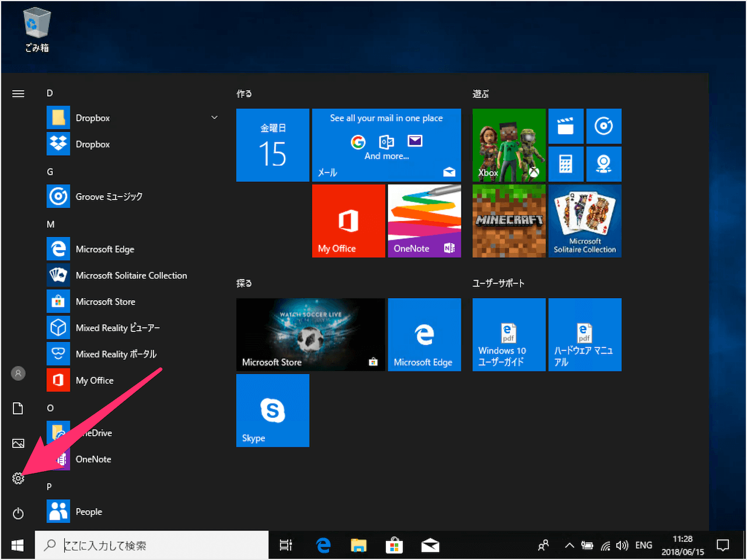Click the user account avatar icon
The width and height of the screenshot is (747, 560).
pos(18,373)
